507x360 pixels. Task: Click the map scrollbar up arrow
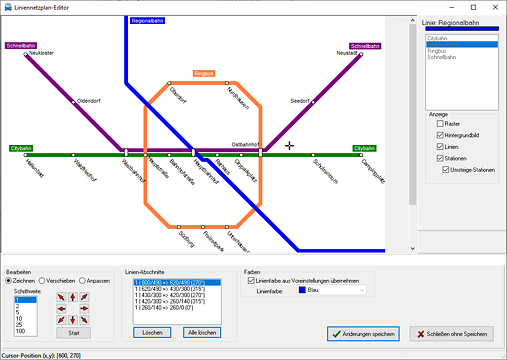coord(413,21)
